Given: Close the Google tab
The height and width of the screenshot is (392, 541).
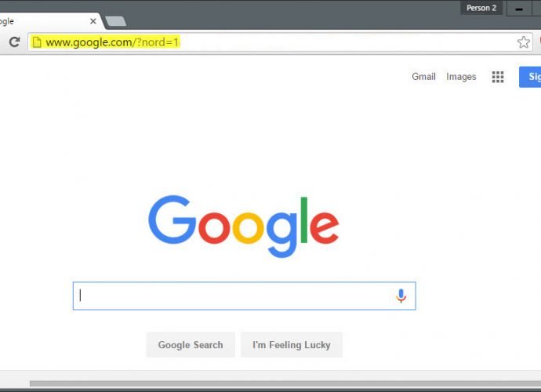Looking at the screenshot, I should pyautogui.click(x=93, y=21).
